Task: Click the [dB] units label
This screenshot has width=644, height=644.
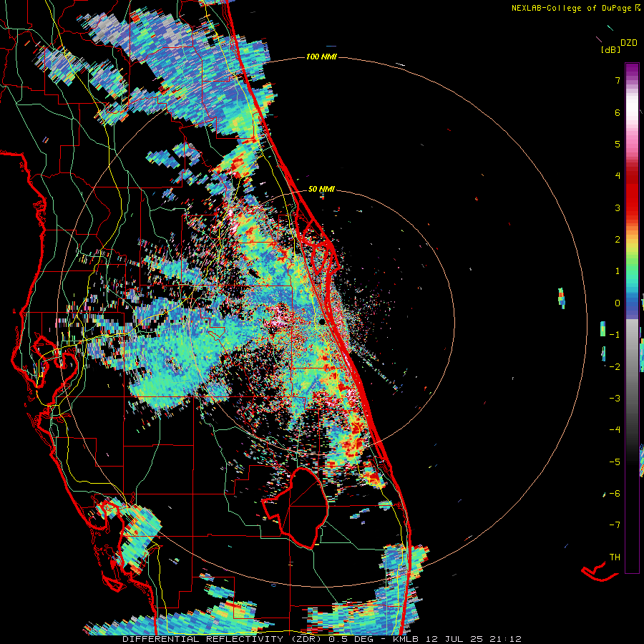Action: pos(610,50)
